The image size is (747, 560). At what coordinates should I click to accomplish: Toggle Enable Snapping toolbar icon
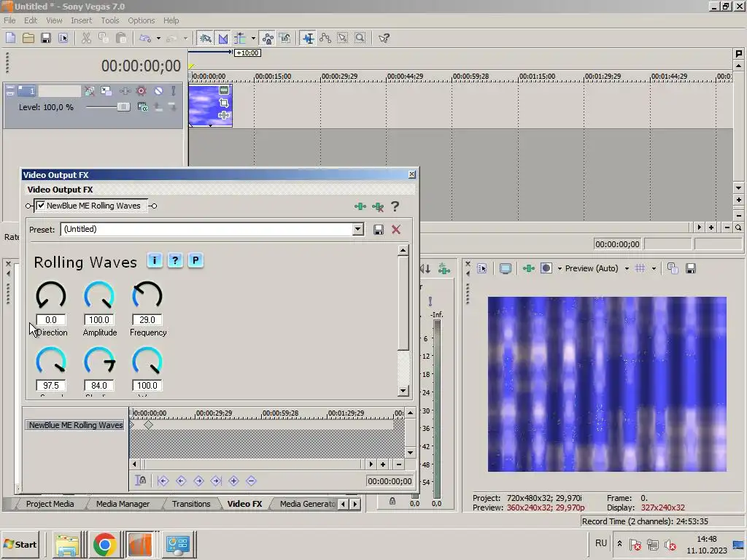(205, 38)
